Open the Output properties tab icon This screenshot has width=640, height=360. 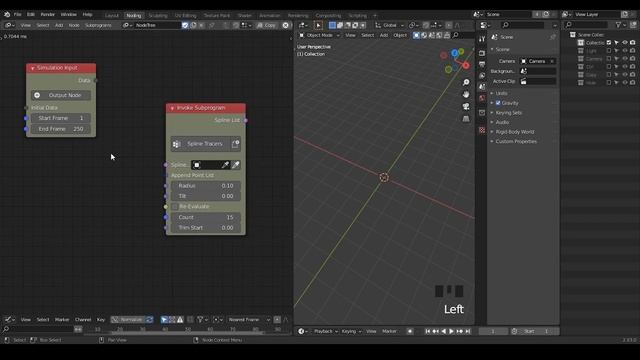(482, 64)
